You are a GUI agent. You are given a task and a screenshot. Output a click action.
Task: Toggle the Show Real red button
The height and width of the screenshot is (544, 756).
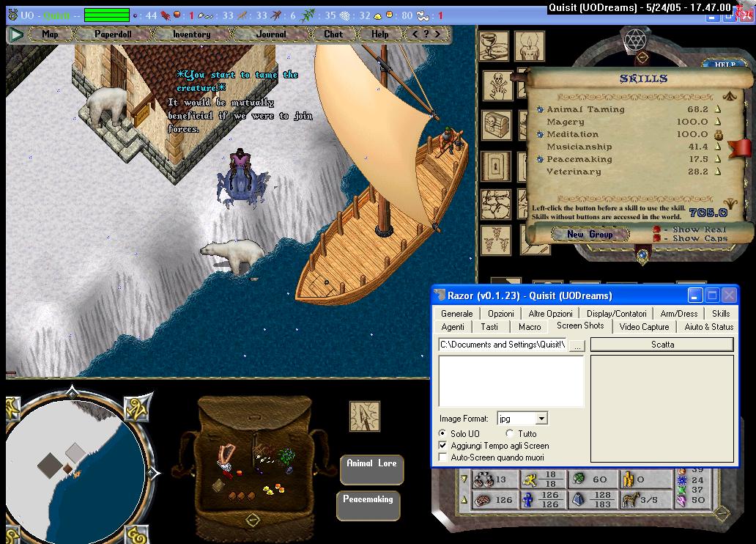click(656, 229)
